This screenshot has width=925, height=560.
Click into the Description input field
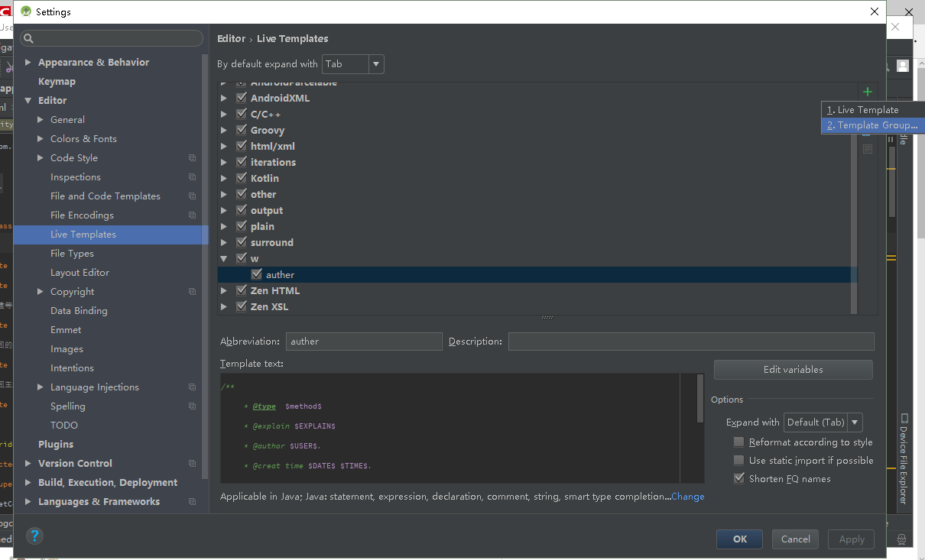tap(690, 342)
